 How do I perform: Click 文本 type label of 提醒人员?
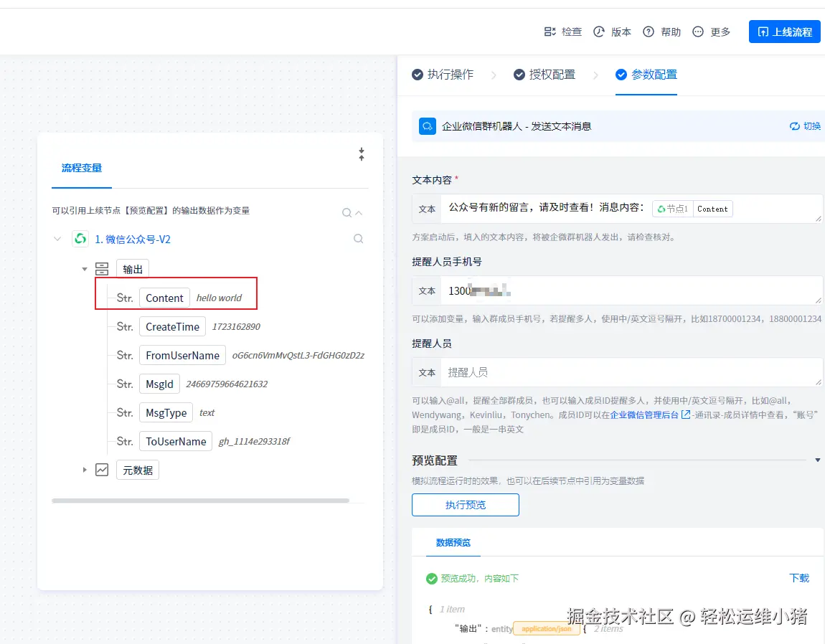click(427, 372)
